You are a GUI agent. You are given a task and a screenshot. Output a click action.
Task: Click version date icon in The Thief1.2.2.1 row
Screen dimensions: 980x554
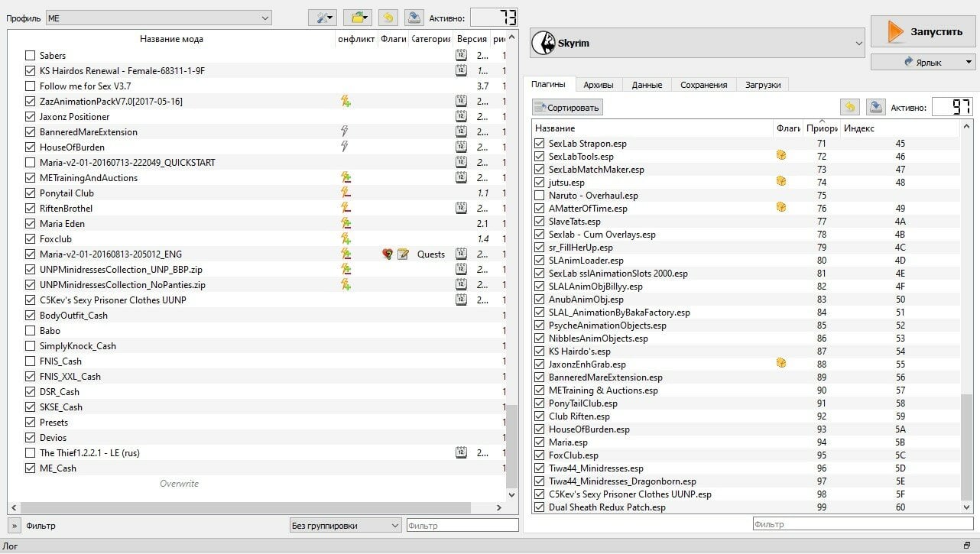click(x=461, y=452)
